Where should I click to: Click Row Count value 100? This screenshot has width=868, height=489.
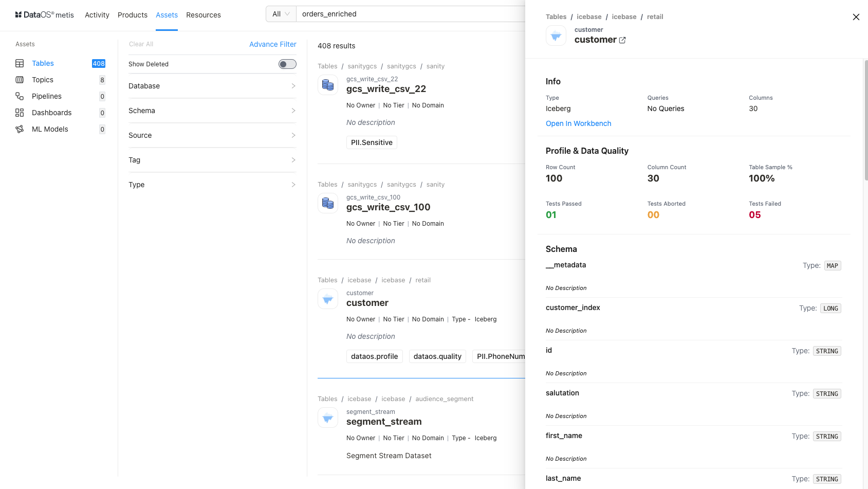pos(554,178)
